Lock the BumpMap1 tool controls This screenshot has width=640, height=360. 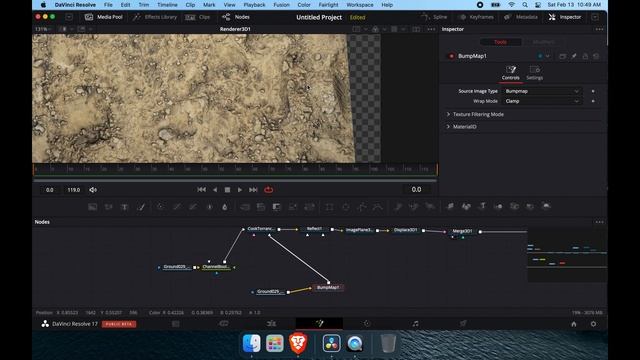[585, 56]
